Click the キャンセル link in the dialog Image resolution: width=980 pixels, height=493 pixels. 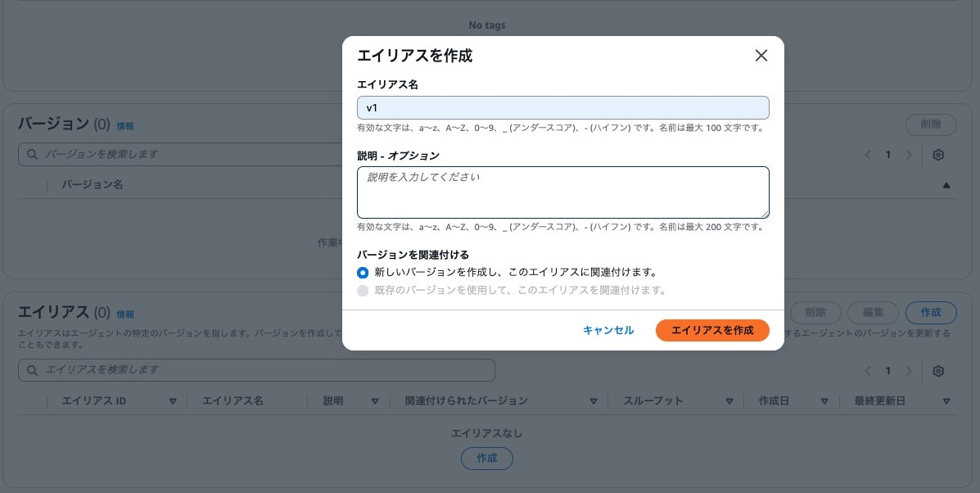point(608,330)
